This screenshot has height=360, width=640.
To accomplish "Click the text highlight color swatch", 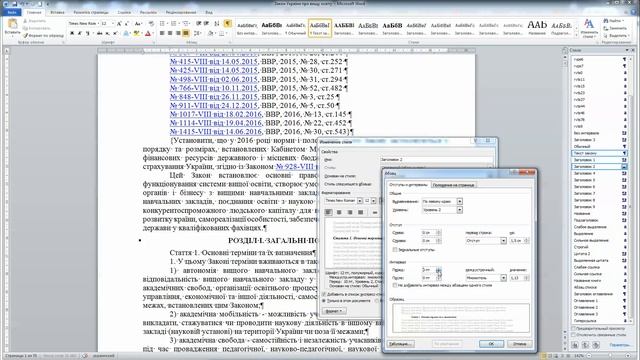I will [136, 33].
